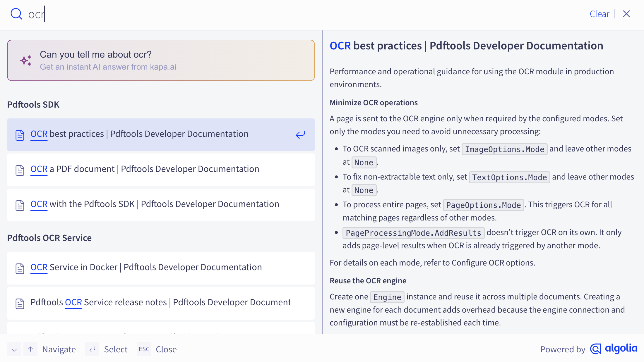
Task: Click the search magnifier icon
Action: [16, 14]
